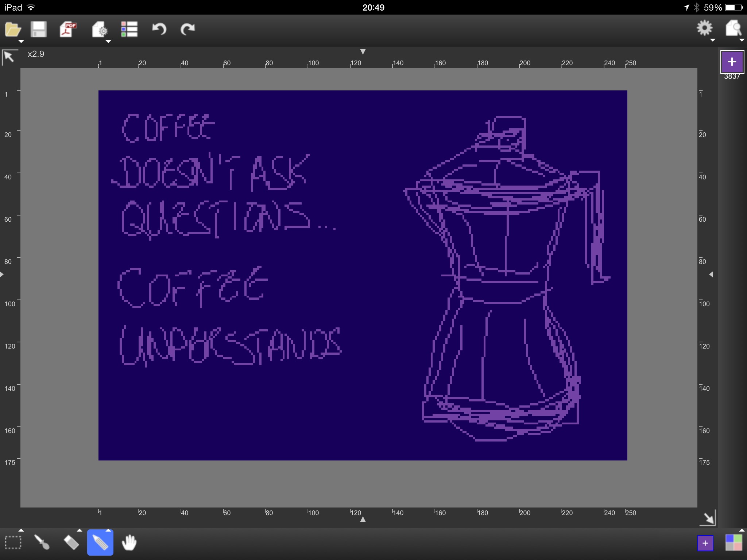Select the purple thread color swatch 3837
The width and height of the screenshot is (747, 560).
pos(732,62)
